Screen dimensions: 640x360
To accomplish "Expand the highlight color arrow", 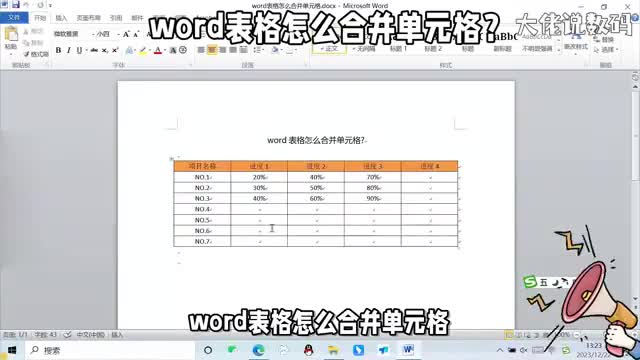I will [x=149, y=50].
